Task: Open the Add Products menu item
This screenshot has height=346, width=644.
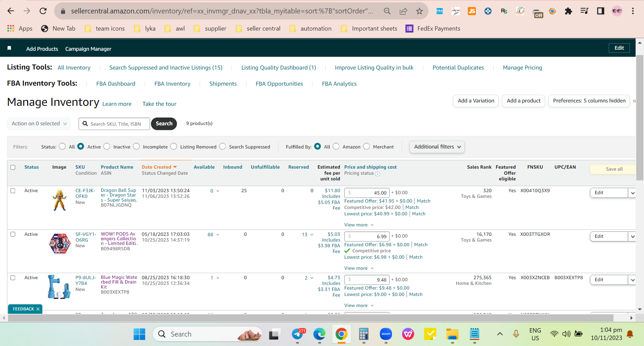Action: point(42,49)
